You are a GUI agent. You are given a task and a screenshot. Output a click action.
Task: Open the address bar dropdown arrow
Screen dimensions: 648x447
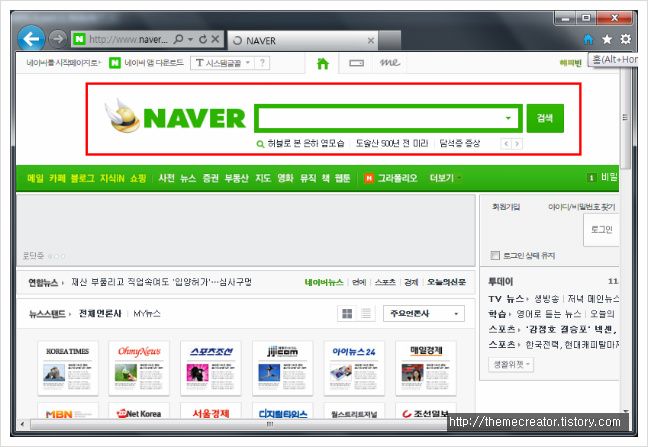point(191,39)
